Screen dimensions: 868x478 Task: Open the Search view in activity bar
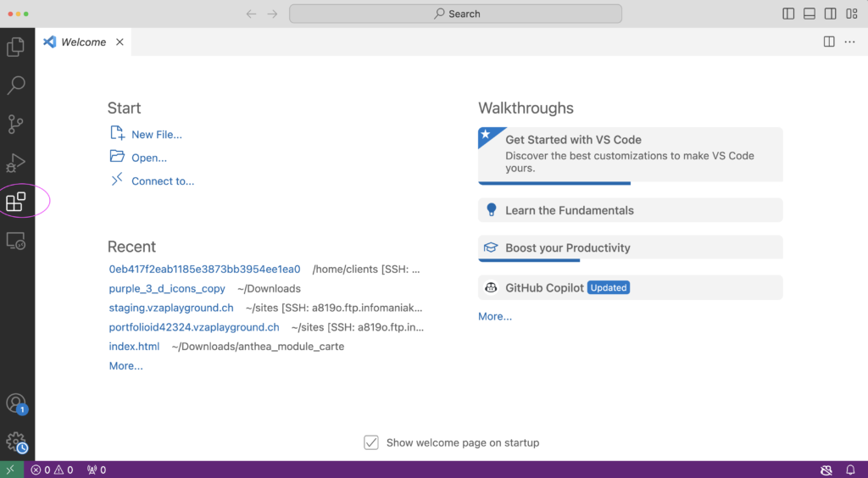(x=15, y=86)
